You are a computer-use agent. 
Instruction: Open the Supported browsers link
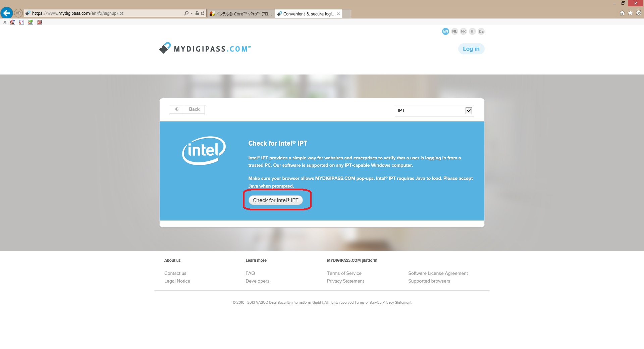coord(429,281)
